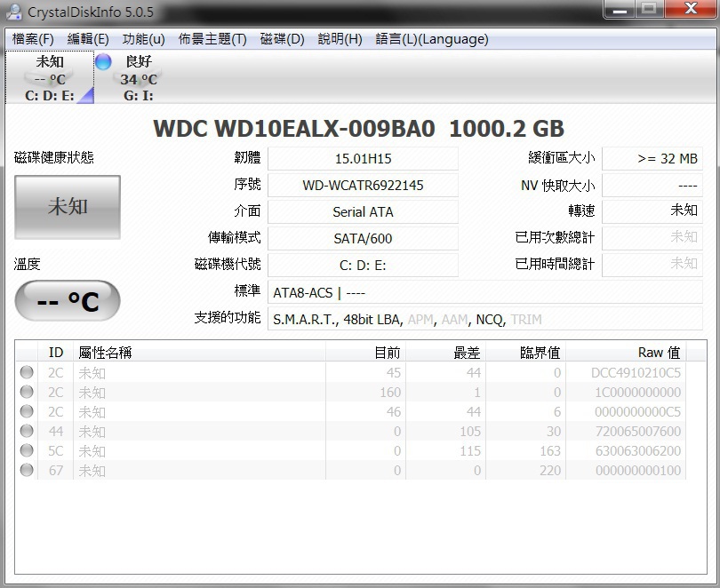The image size is (720, 588).
Task: Click the 屬性名稱 column header
Action: pos(200,353)
